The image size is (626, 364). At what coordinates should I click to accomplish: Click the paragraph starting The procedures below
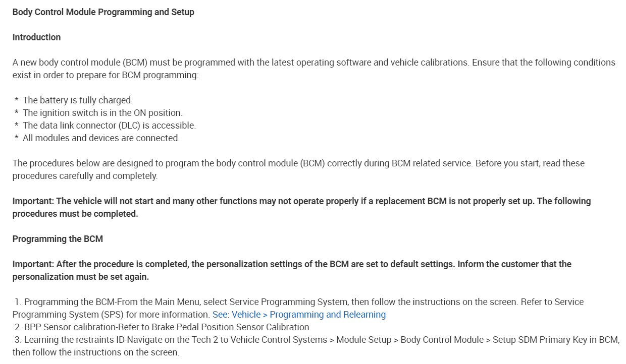pyautogui.click(x=298, y=163)
